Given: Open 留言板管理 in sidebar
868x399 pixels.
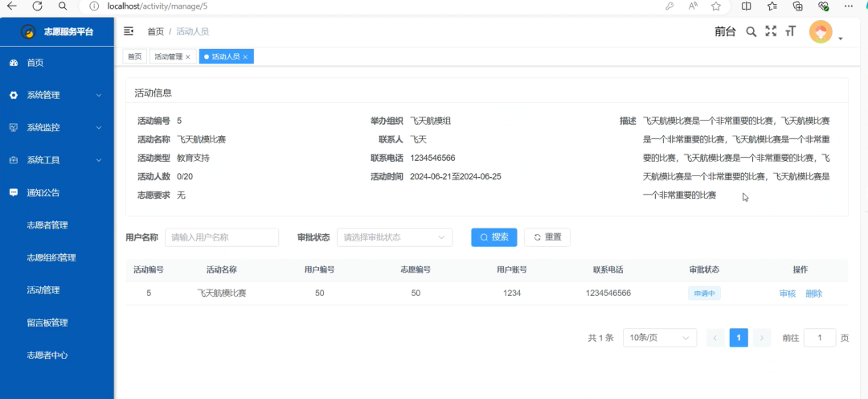Looking at the screenshot, I should pyautogui.click(x=47, y=323).
